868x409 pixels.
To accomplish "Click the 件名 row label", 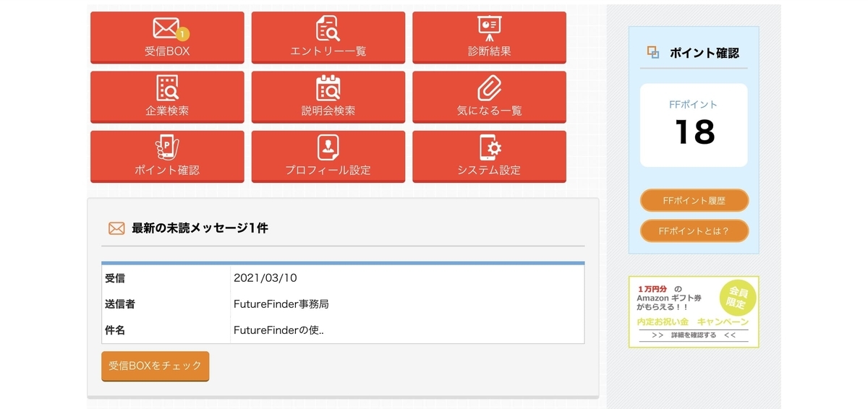I will point(115,330).
